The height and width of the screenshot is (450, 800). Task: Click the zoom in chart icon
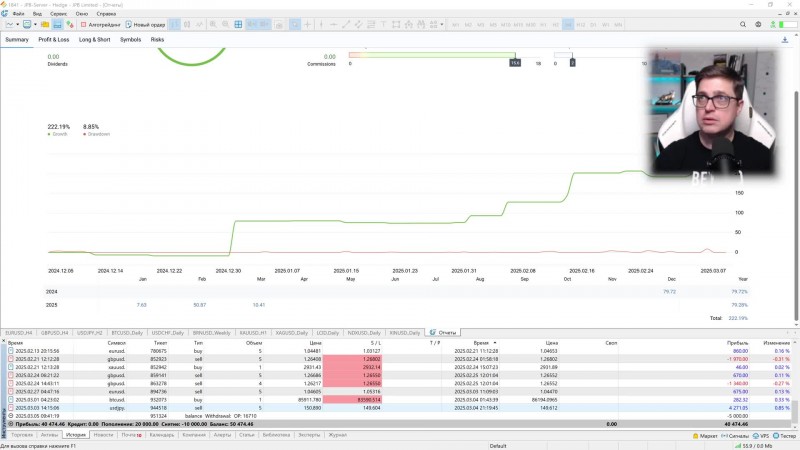(213, 24)
